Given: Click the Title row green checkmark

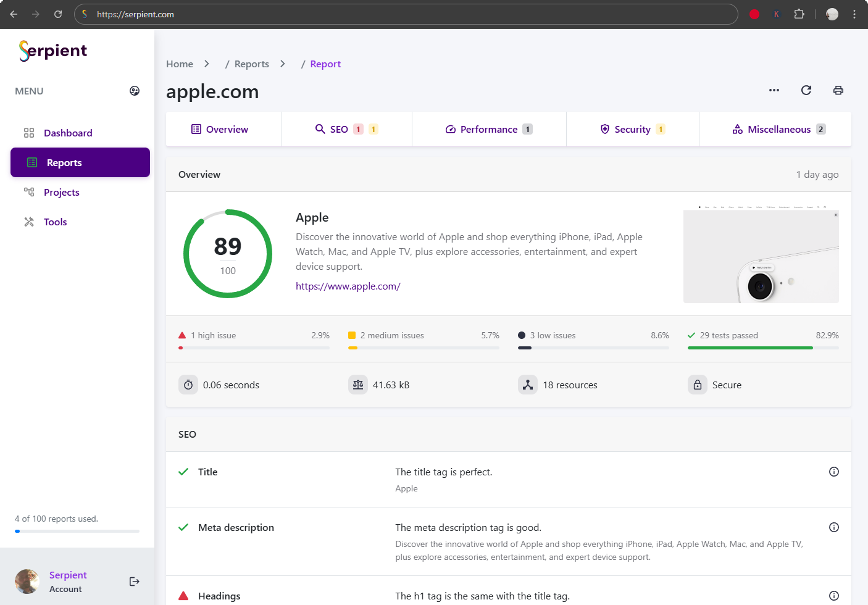Looking at the screenshot, I should click(183, 472).
